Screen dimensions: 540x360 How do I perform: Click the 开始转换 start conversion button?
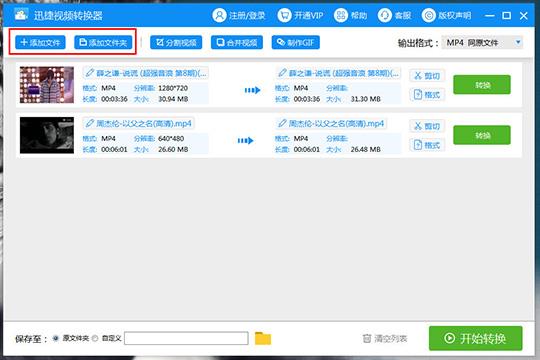pos(475,338)
